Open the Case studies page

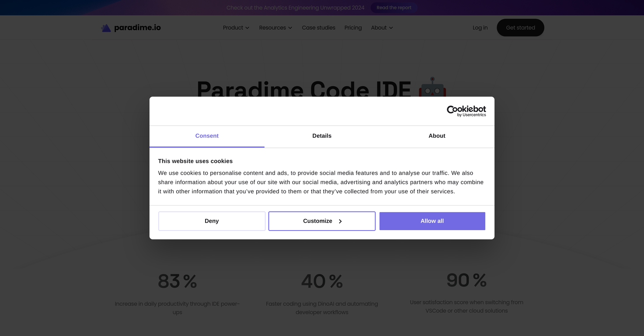319,28
